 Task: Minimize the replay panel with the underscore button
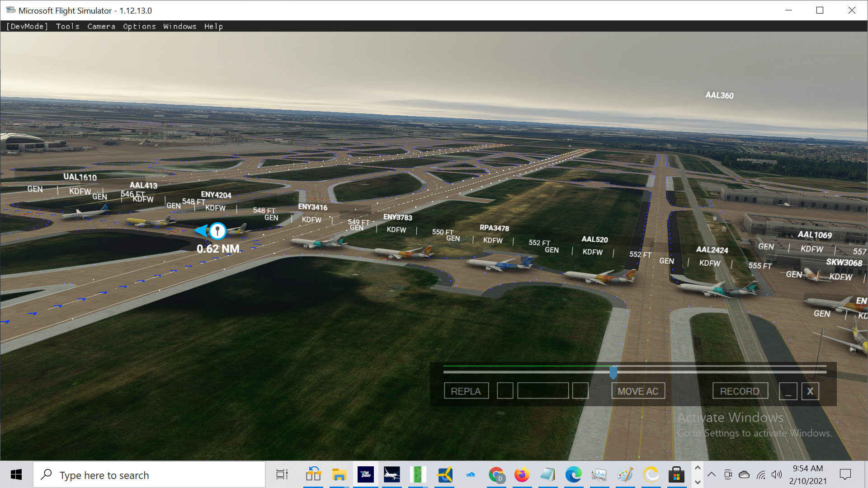pos(788,391)
